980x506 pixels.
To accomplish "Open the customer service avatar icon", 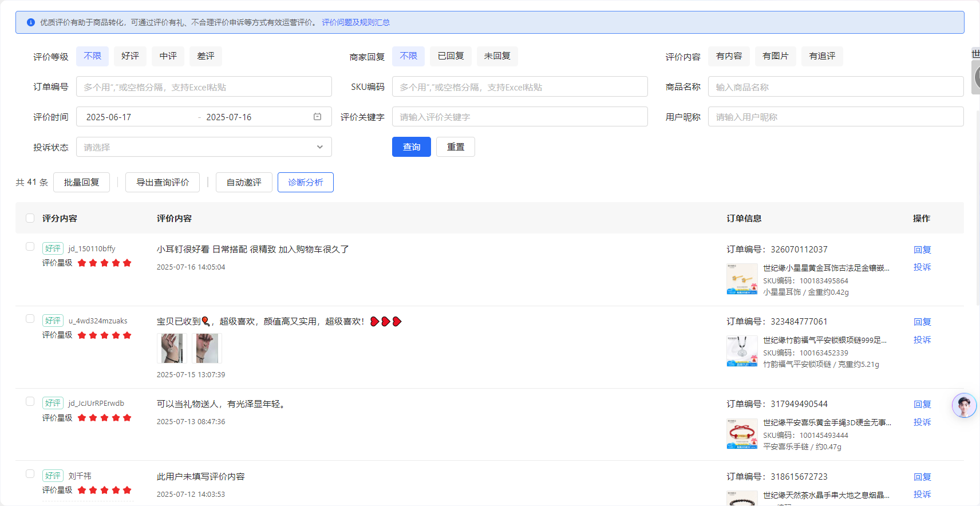I will (964, 406).
